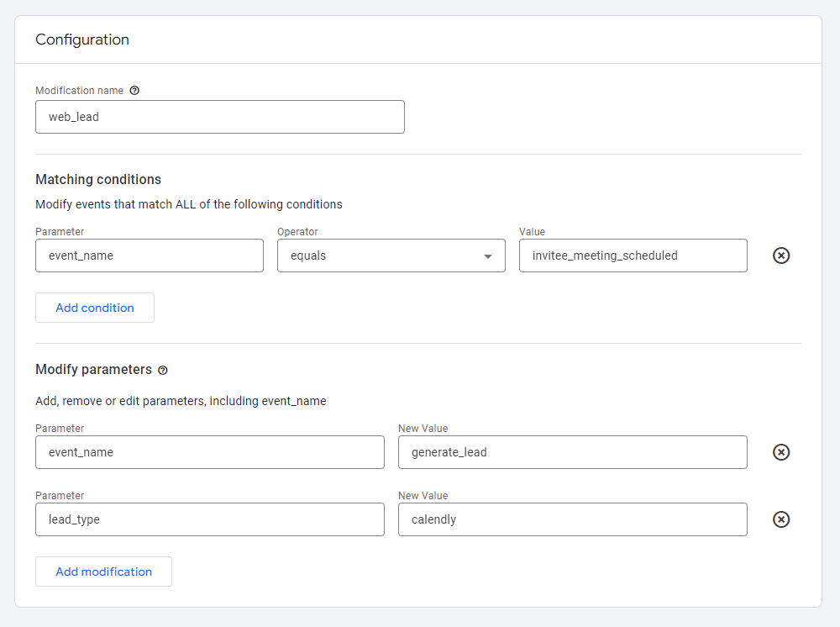Edit the lead_type parameter field
The height and width of the screenshot is (627, 840).
(x=210, y=519)
